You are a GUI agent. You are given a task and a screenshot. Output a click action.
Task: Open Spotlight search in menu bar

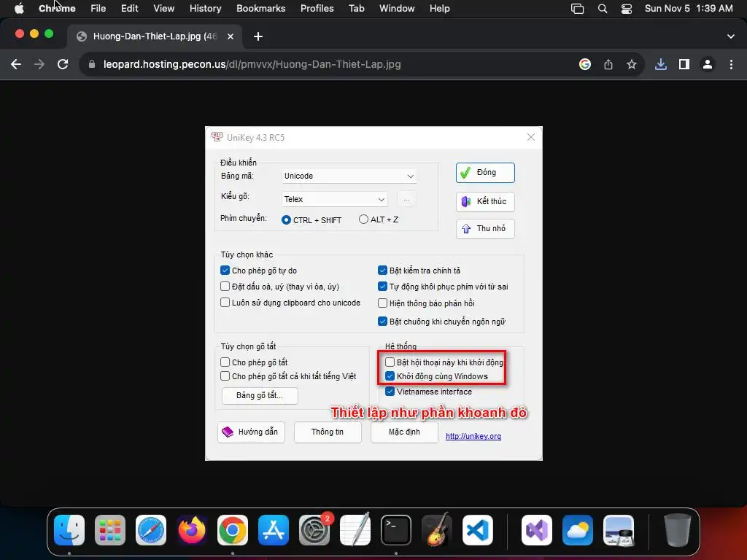click(x=603, y=9)
